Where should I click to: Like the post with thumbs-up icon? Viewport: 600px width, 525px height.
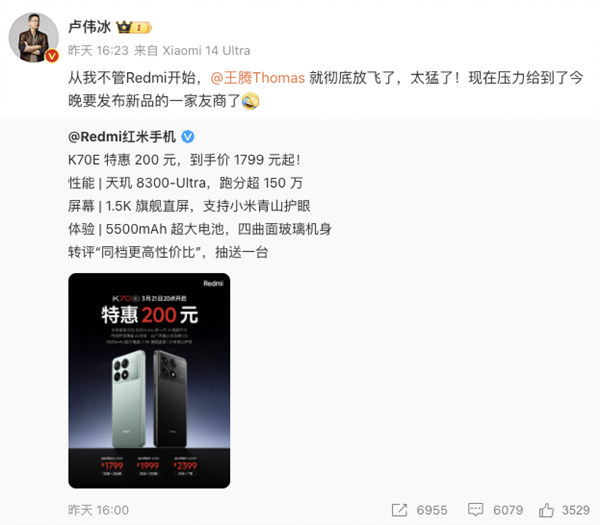pyautogui.click(x=546, y=510)
